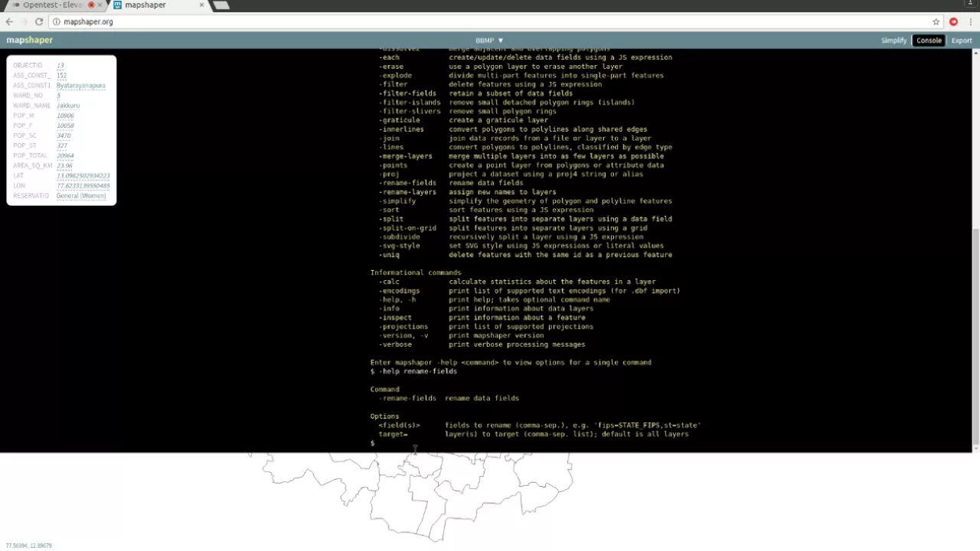
Task: Click the '<field(s)>' option text
Action: pyautogui.click(x=399, y=425)
